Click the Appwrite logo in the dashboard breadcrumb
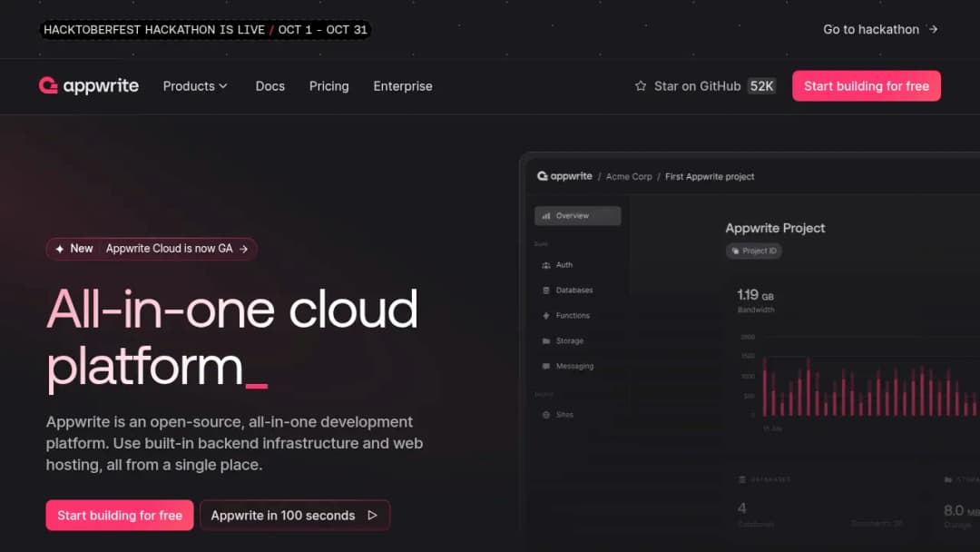The width and height of the screenshot is (980, 552). click(x=564, y=176)
